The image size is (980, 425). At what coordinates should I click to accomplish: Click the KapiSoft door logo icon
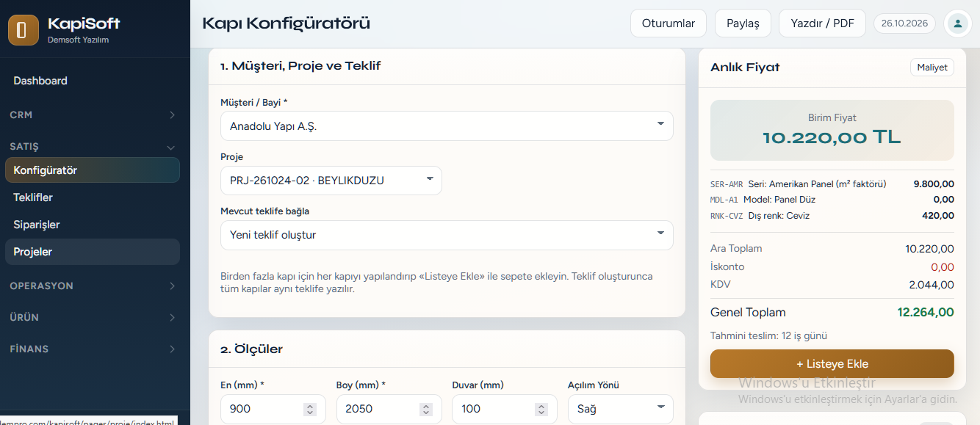pyautogui.click(x=24, y=30)
